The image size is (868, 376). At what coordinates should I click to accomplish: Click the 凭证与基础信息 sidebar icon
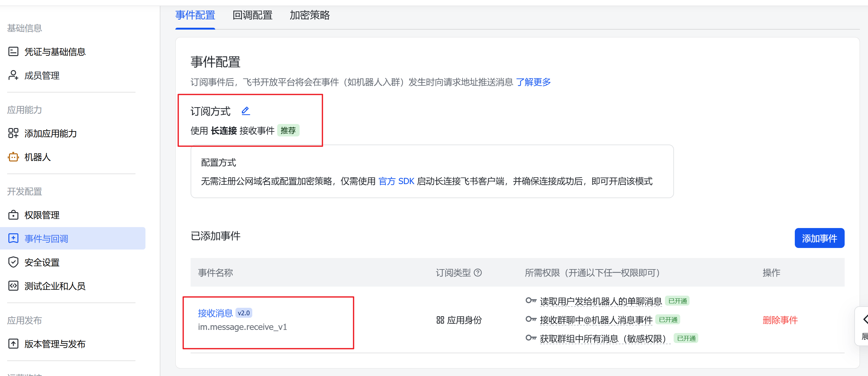click(13, 51)
